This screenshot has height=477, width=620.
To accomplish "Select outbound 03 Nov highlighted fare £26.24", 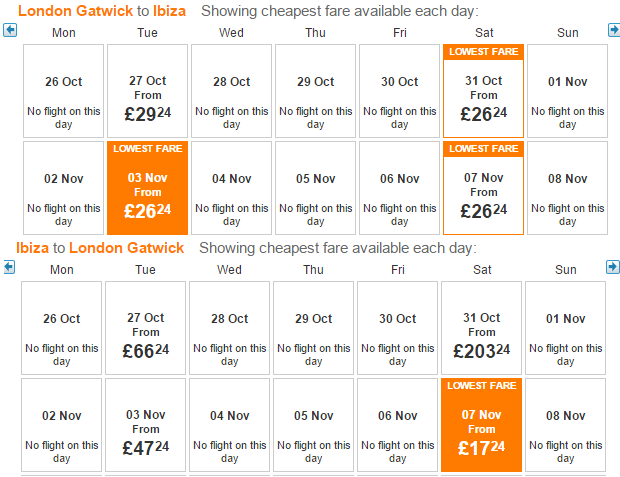I will point(147,188).
